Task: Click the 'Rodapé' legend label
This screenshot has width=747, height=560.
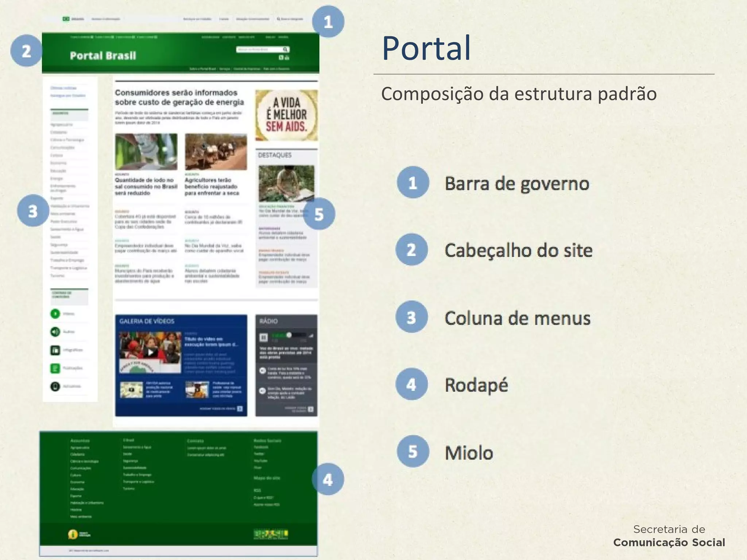Action: click(x=476, y=385)
